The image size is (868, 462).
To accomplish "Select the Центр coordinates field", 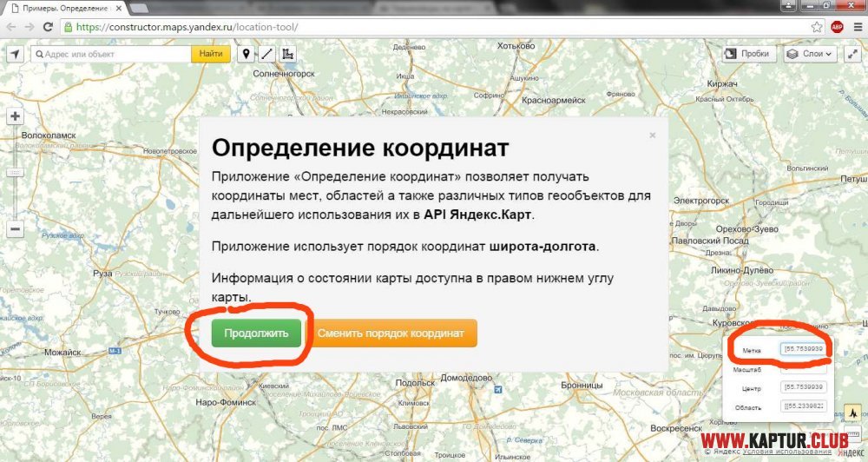I will [804, 386].
